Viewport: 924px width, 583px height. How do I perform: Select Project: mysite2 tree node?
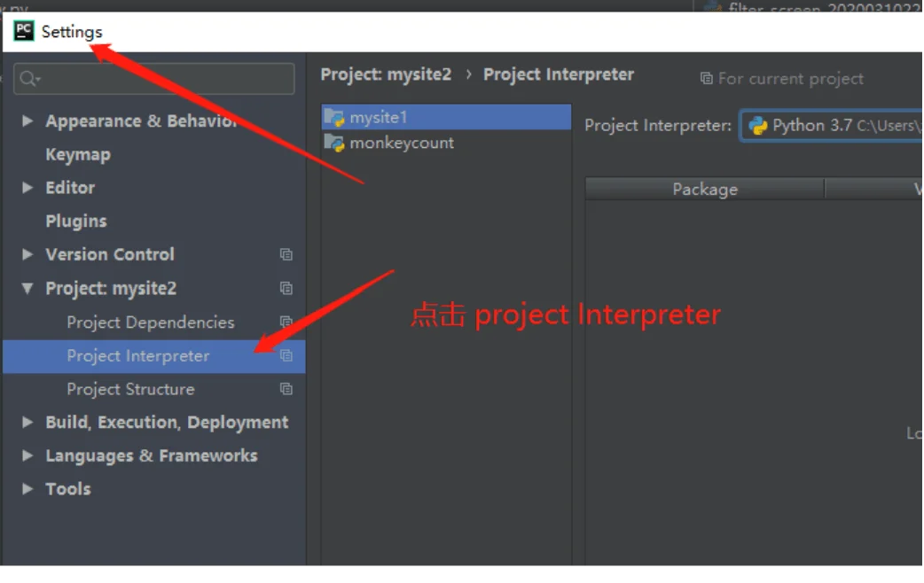[x=111, y=288]
